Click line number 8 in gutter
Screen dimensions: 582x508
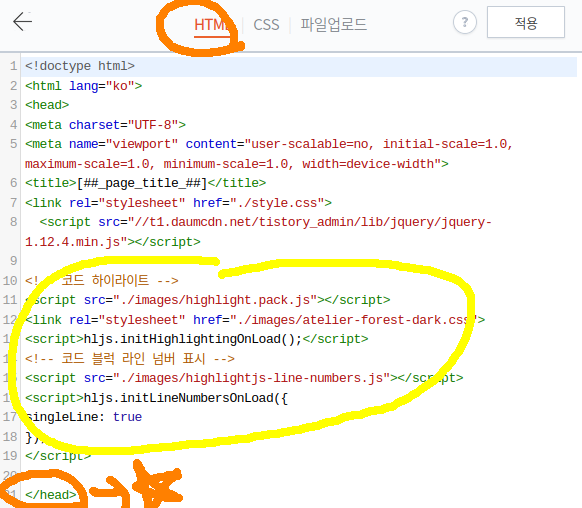tap(13, 222)
